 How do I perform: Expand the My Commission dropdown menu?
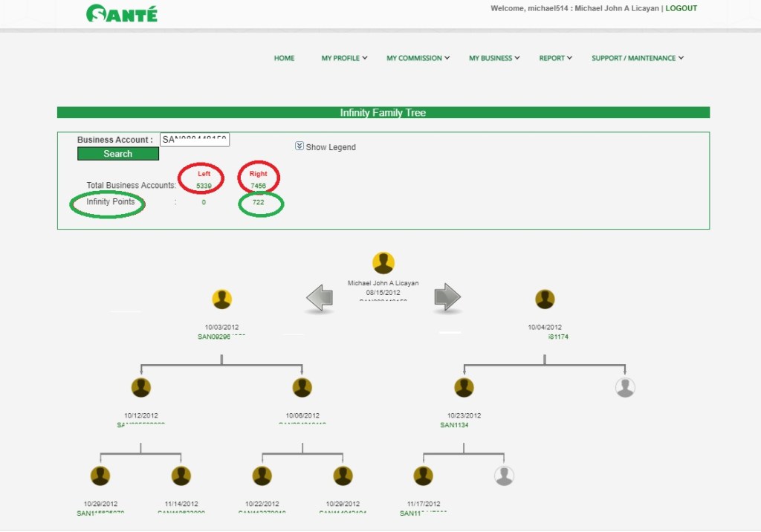(418, 58)
